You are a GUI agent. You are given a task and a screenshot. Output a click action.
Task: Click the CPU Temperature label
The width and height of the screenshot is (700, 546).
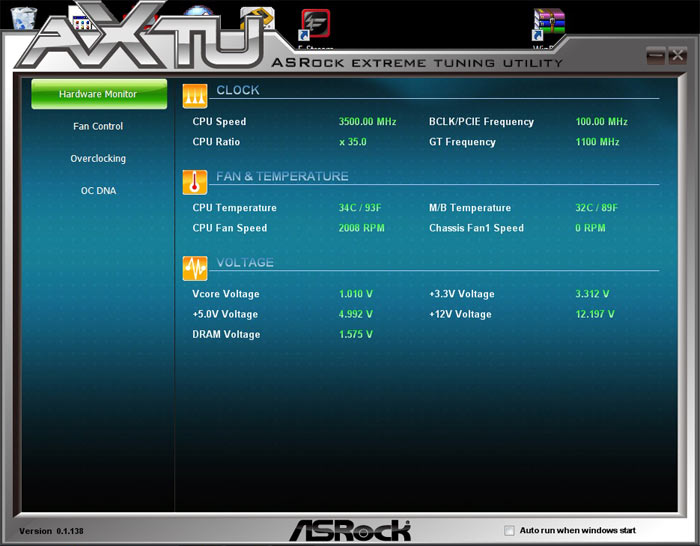[234, 208]
